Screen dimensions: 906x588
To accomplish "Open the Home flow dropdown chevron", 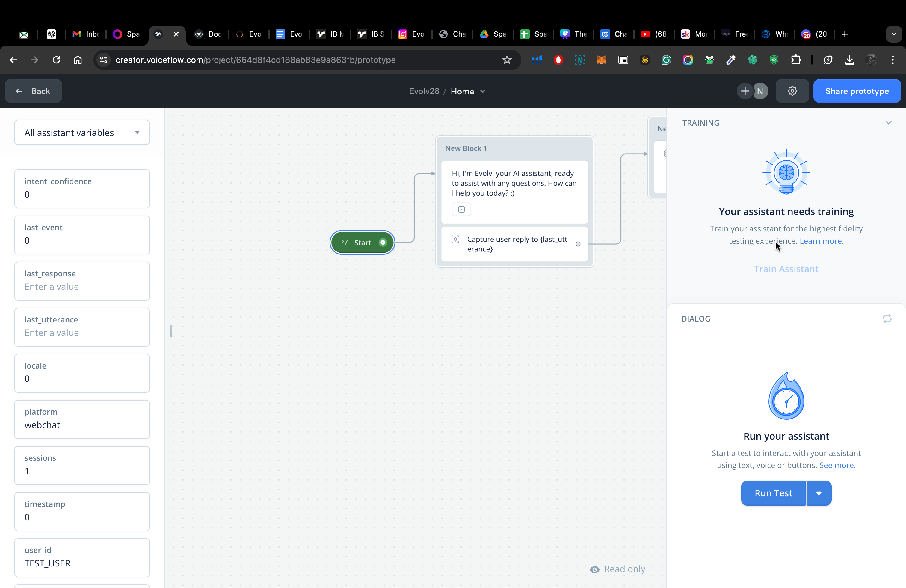I will (x=483, y=91).
